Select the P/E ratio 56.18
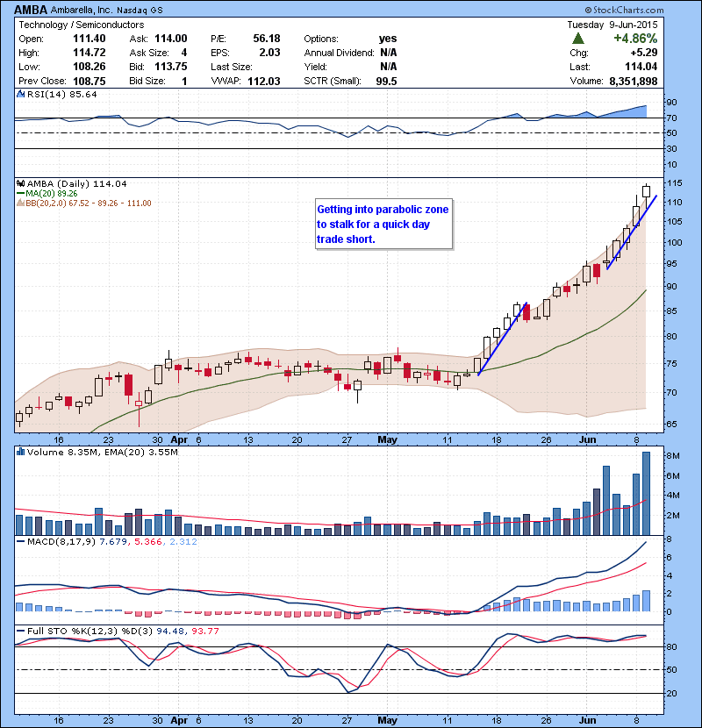The image size is (702, 728). coord(267,39)
